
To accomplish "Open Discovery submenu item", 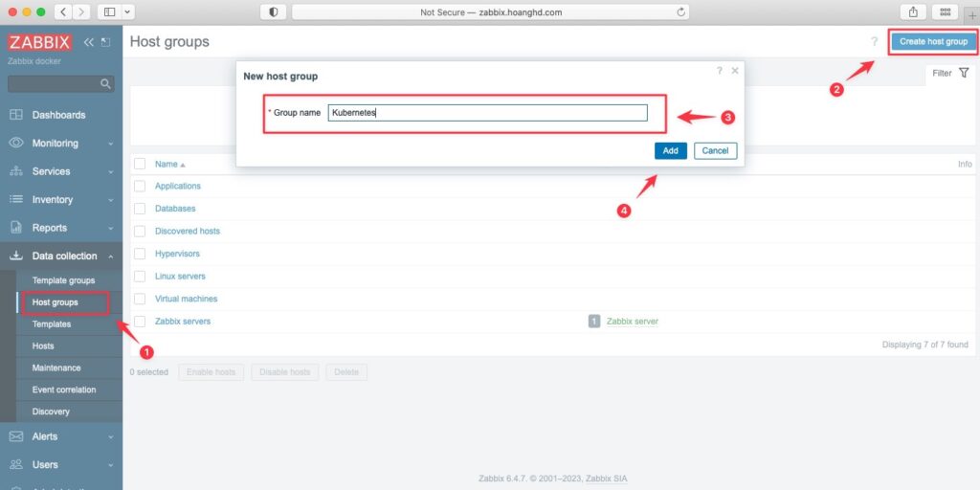I will point(51,412).
